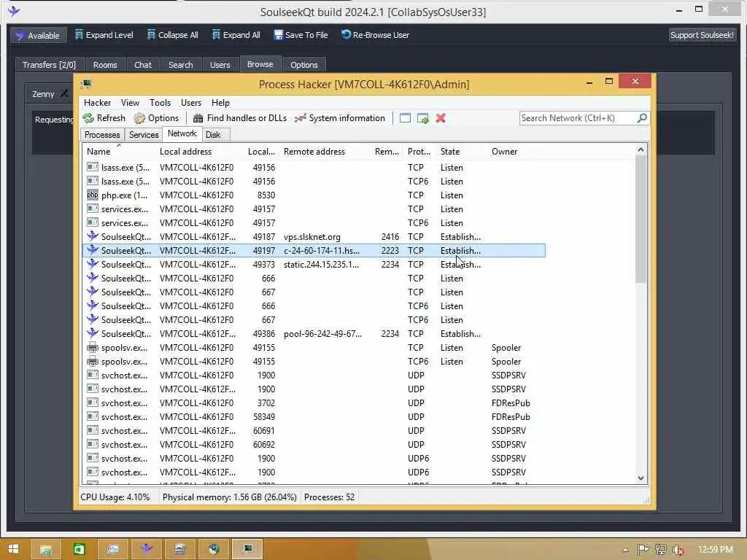Click the red X terminate icon

[441, 118]
